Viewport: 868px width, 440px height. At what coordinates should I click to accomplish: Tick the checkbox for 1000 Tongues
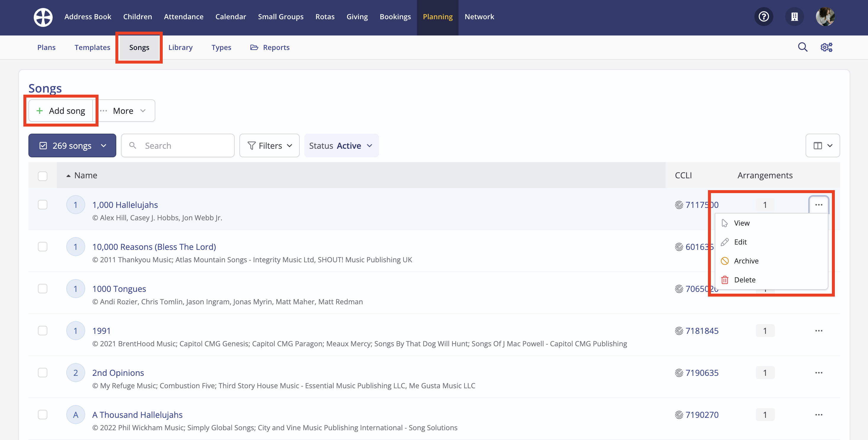(x=43, y=289)
